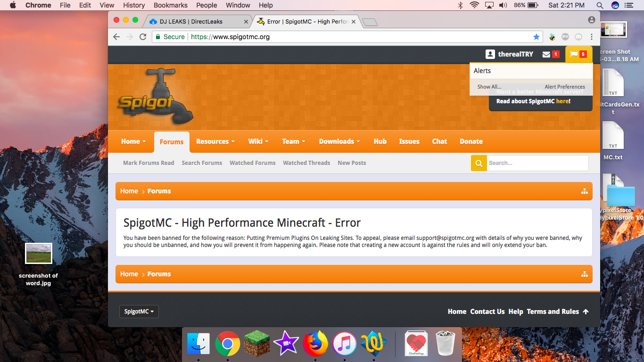This screenshot has height=362, width=644.
Task: Click Forums in bottom breadcrumb
Action: [159, 274]
